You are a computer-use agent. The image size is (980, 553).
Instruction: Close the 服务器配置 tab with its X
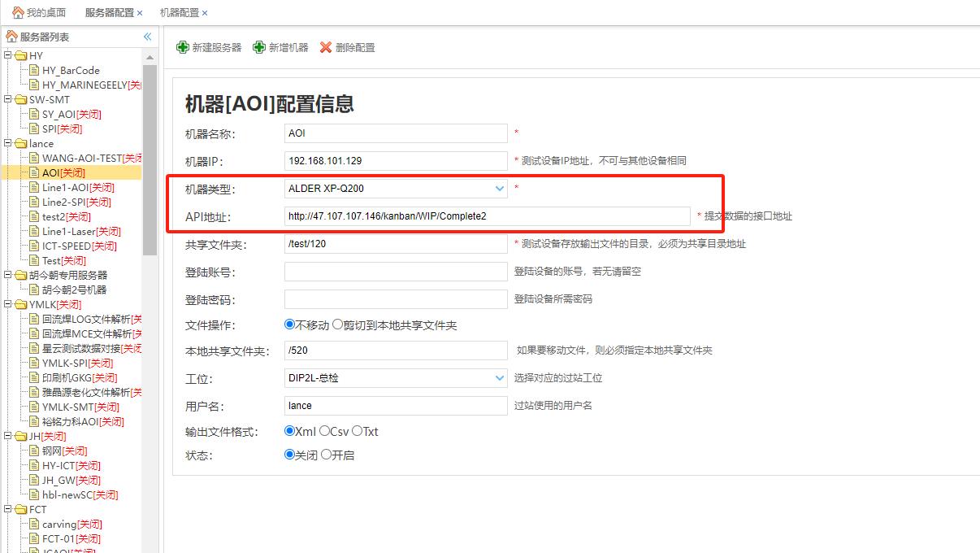[x=140, y=13]
